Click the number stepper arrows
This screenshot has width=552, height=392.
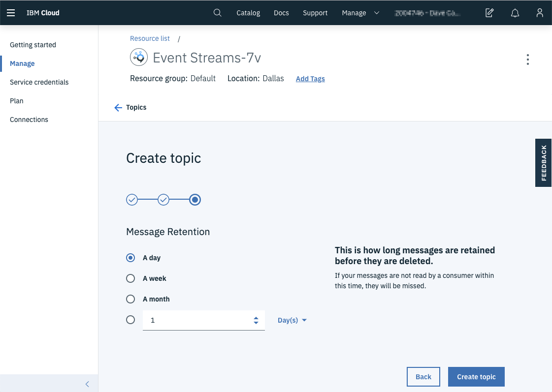coord(256,320)
